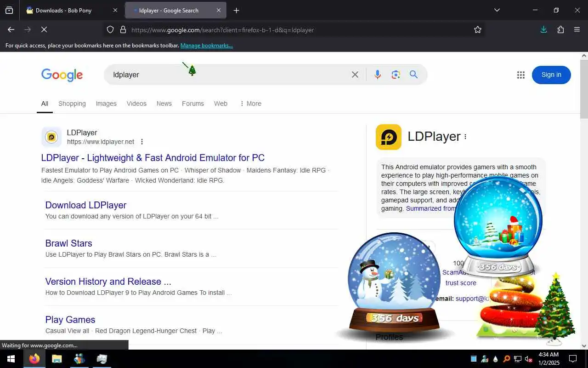
Task: Click the support email link
Action: (x=472, y=299)
